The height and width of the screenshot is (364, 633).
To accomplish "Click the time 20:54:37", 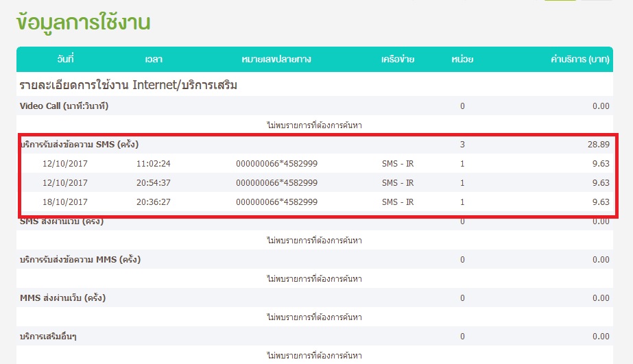I will (154, 182).
